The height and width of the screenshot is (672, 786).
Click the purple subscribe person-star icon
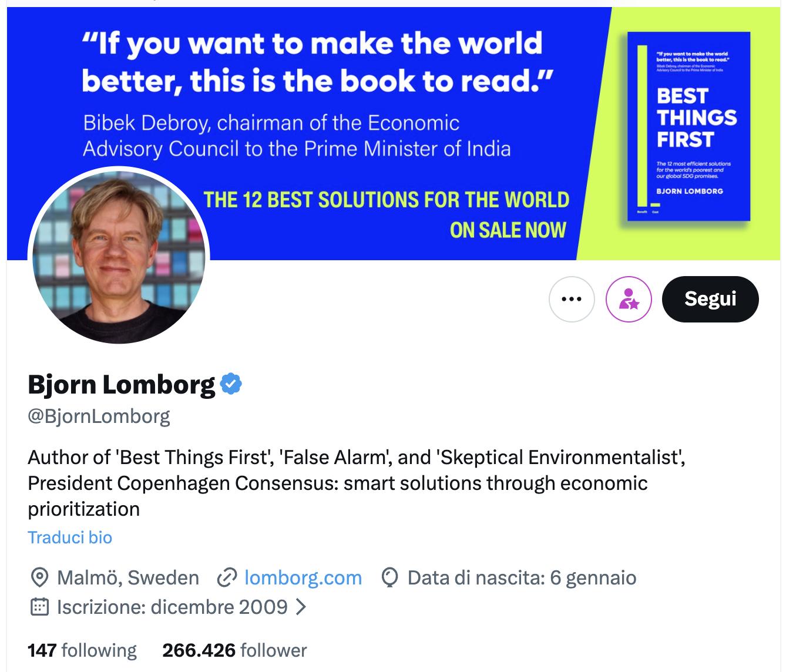[629, 299]
